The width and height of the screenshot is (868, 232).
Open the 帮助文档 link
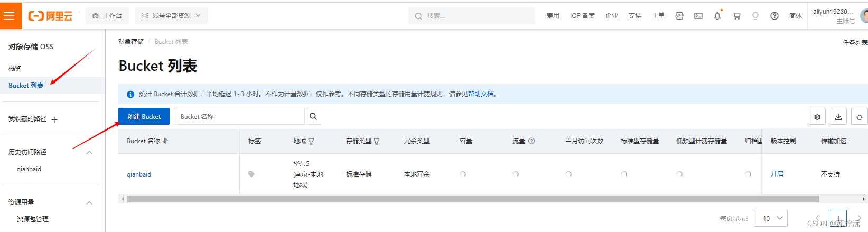tap(482, 94)
